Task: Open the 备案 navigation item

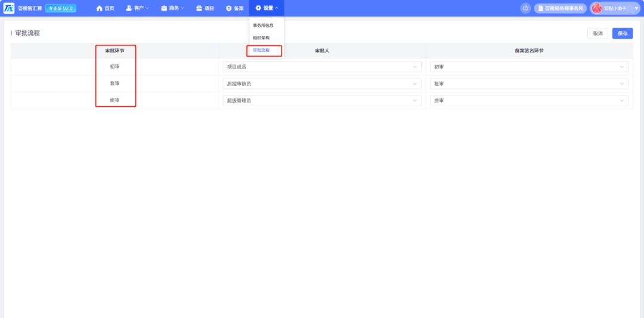Action: click(x=234, y=8)
